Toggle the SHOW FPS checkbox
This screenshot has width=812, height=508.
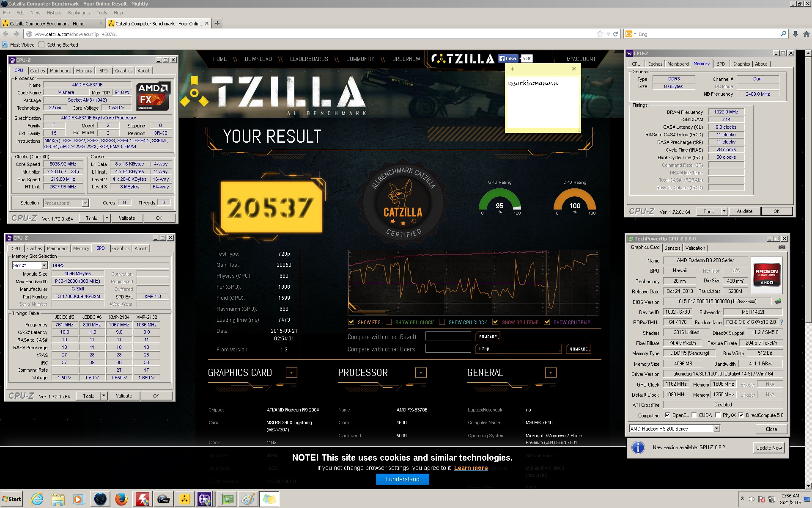pyautogui.click(x=351, y=322)
